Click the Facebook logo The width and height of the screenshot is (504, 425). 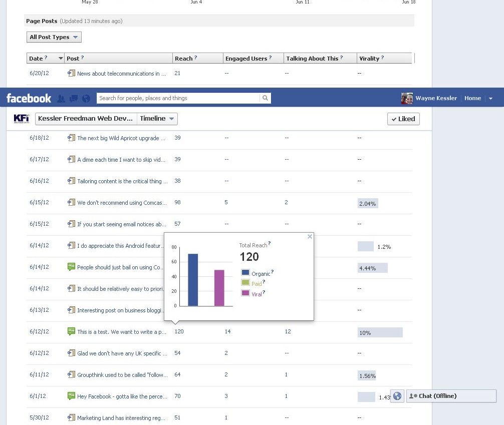coord(29,98)
